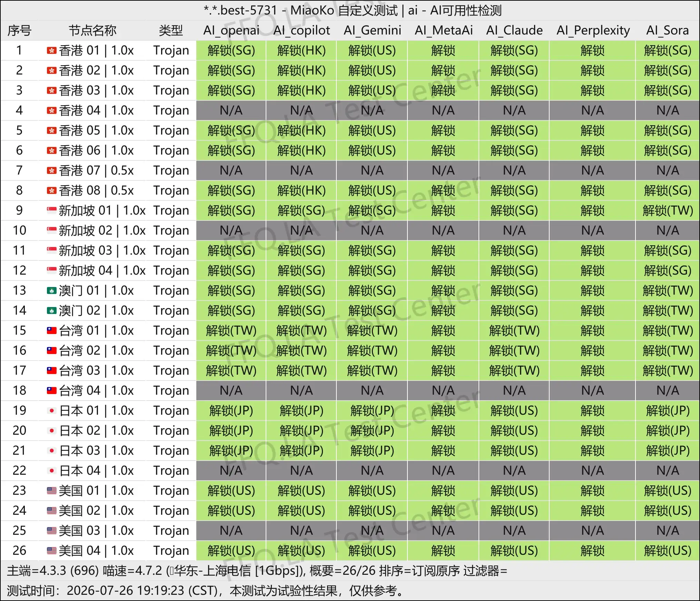
Task: Click the flag beside 新加坡 04
Action: pos(51,271)
